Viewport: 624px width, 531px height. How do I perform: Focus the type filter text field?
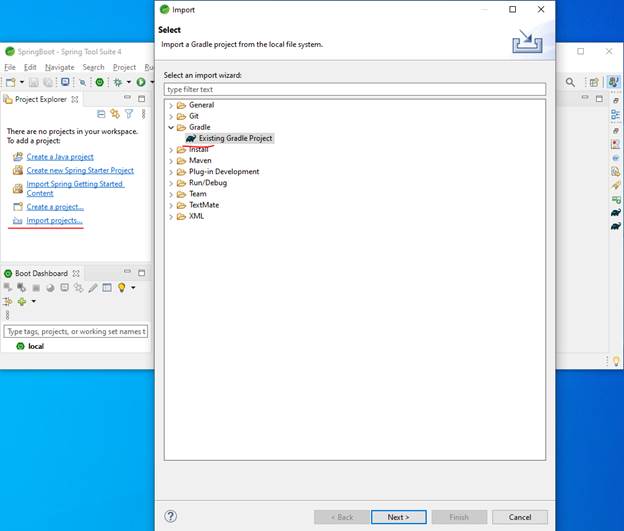click(355, 90)
